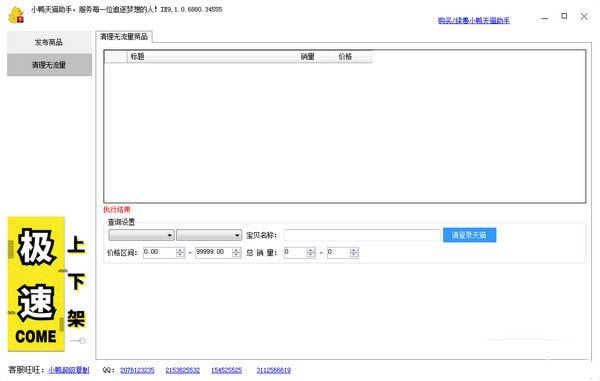
Task: Click the yellow duck app logo
Action: point(16,15)
